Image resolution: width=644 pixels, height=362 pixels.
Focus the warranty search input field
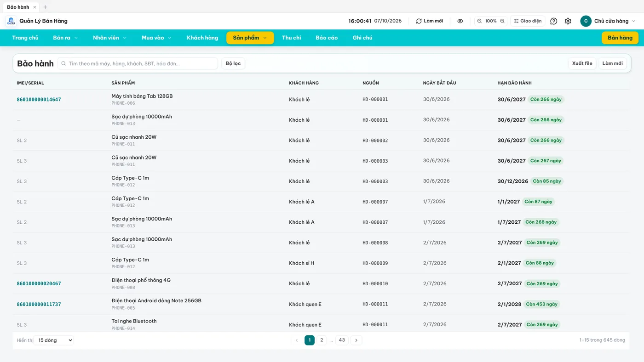click(138, 63)
